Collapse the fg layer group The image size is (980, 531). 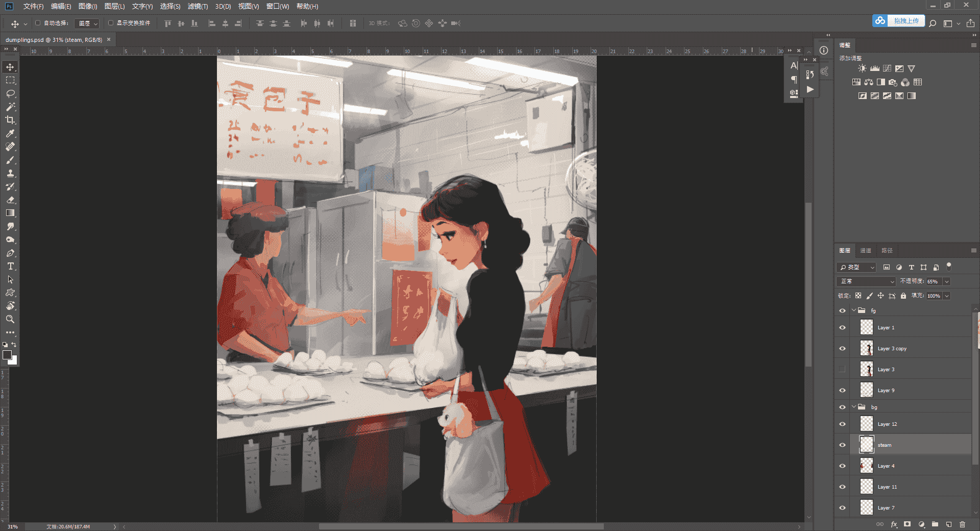tap(853, 310)
